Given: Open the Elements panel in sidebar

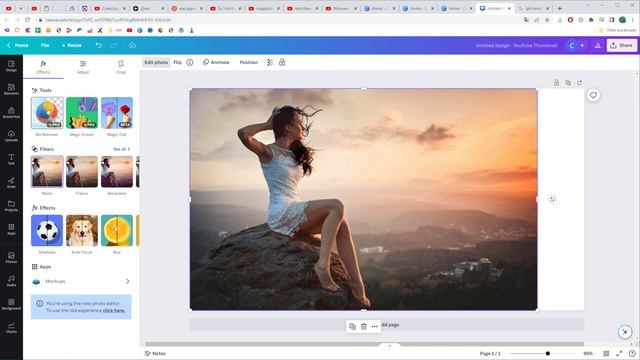Looking at the screenshot, I should click(x=11, y=89).
